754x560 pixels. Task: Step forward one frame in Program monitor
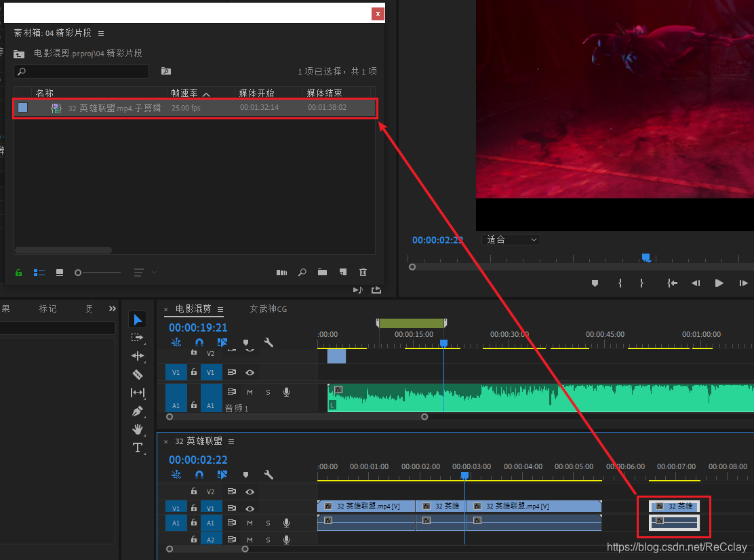coord(743,283)
